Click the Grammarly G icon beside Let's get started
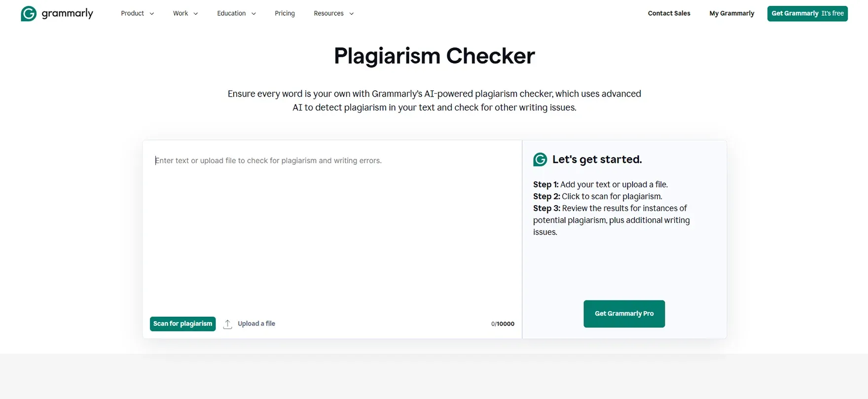The width and height of the screenshot is (868, 399). tap(540, 159)
